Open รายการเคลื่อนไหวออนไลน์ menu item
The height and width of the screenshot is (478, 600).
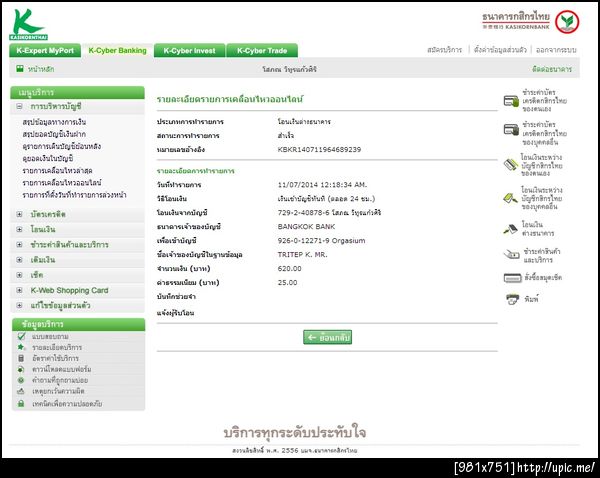[x=62, y=183]
